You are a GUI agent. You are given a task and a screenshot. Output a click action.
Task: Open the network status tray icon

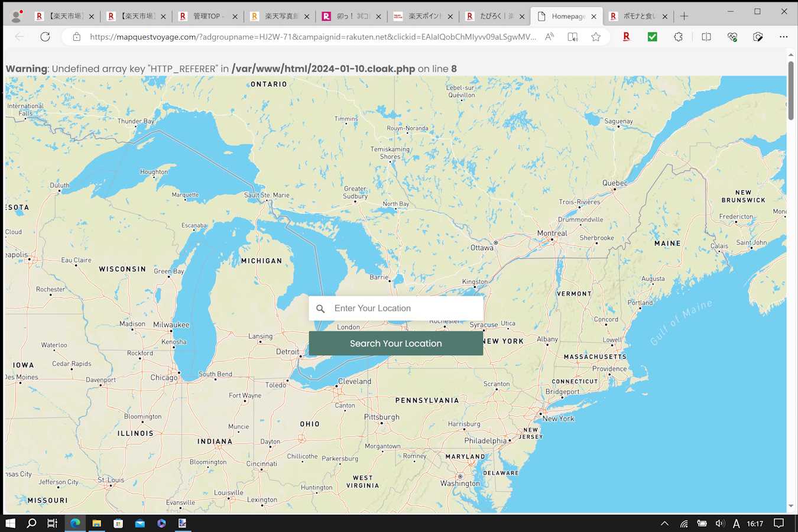tap(684, 523)
